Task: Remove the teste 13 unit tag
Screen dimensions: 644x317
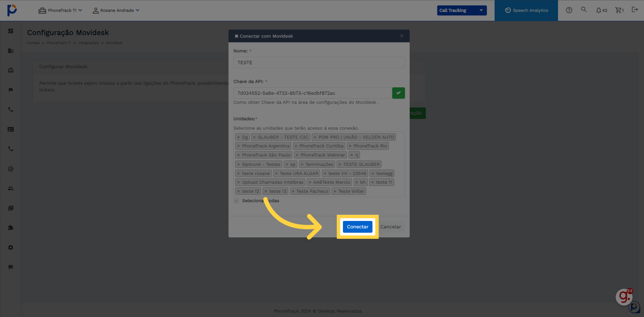Action: click(266, 191)
